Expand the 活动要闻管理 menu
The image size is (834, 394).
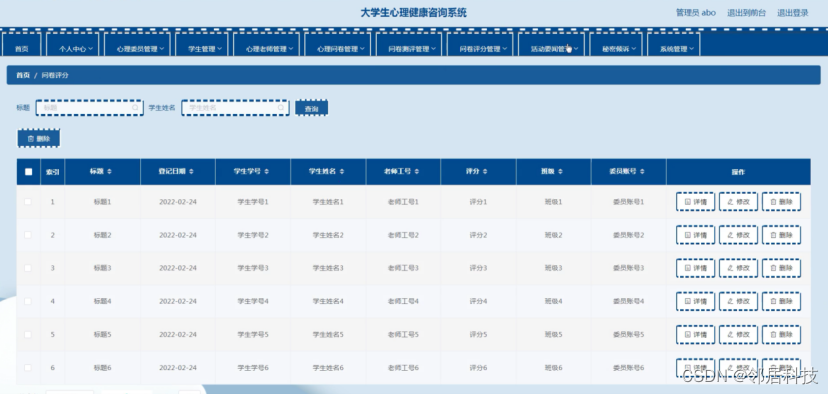coord(551,45)
